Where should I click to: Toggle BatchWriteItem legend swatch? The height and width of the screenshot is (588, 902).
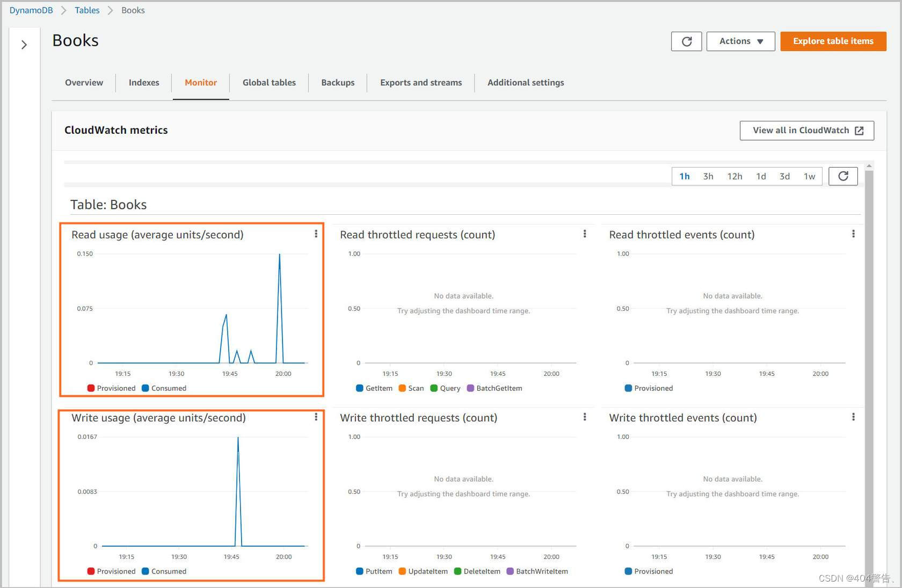coord(510,571)
